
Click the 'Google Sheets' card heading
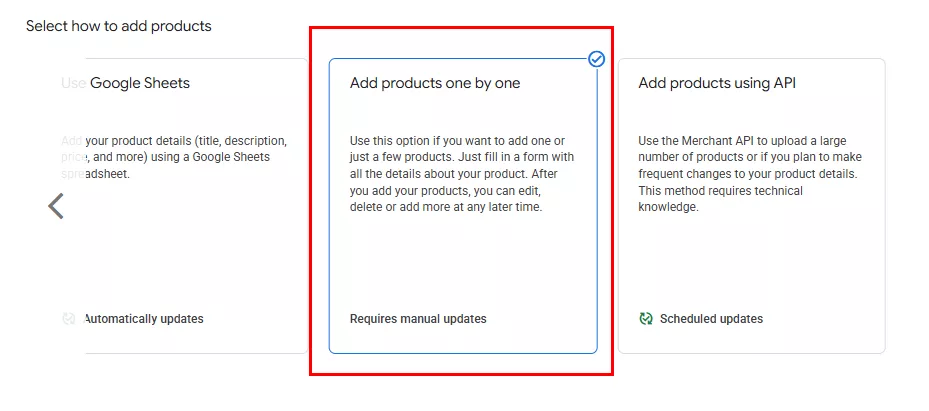click(x=138, y=84)
